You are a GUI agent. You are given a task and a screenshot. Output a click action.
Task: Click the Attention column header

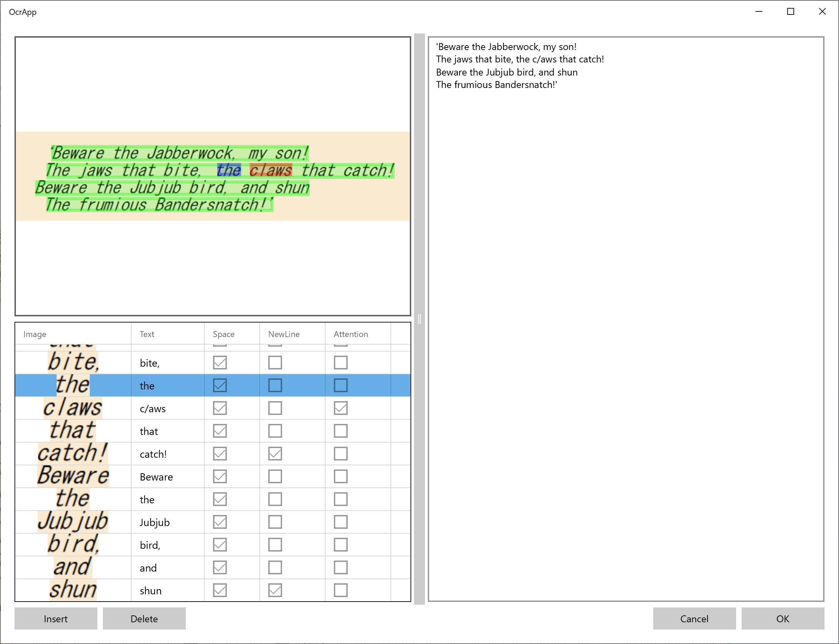coord(351,334)
